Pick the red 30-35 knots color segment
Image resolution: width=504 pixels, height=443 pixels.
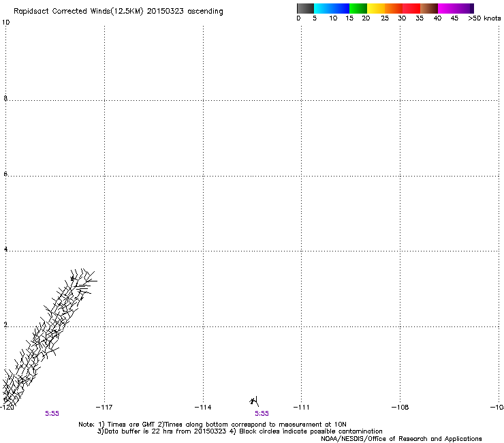point(411,8)
